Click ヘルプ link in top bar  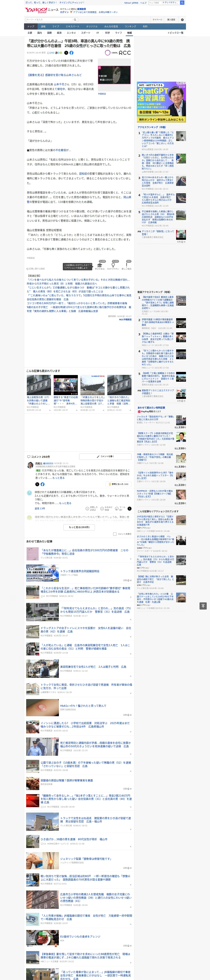(143, 3)
